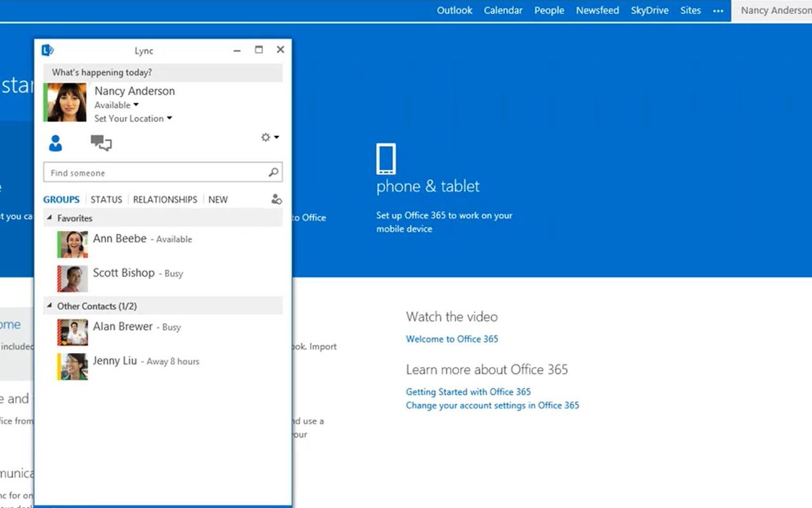The image size is (812, 508).
Task: Click the Find someone search field
Action: pyautogui.click(x=162, y=172)
